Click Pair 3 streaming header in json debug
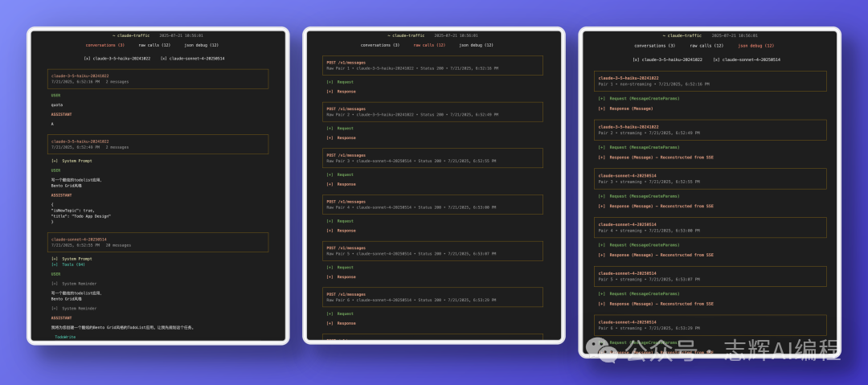868x385 pixels. [x=710, y=178]
